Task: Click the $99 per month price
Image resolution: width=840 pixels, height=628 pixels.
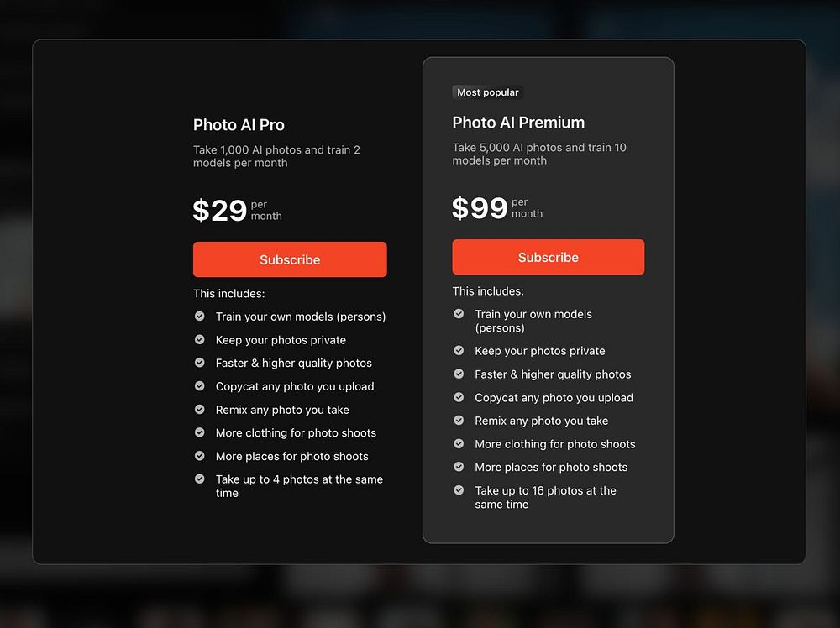Action: [497, 207]
